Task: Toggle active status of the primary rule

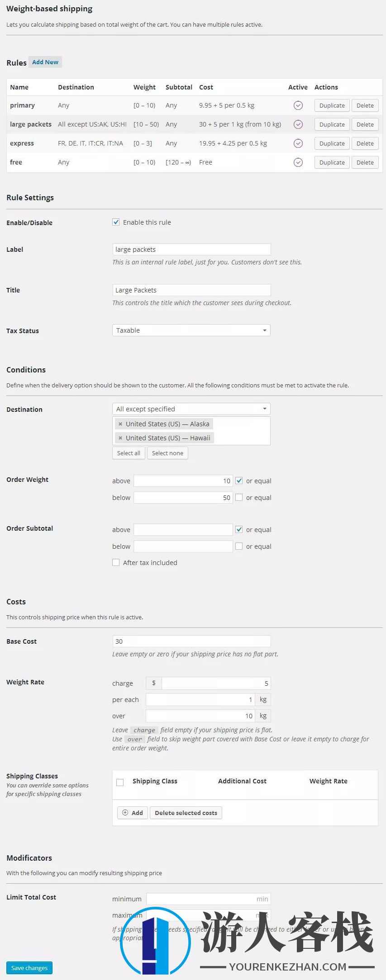Action: coord(298,105)
